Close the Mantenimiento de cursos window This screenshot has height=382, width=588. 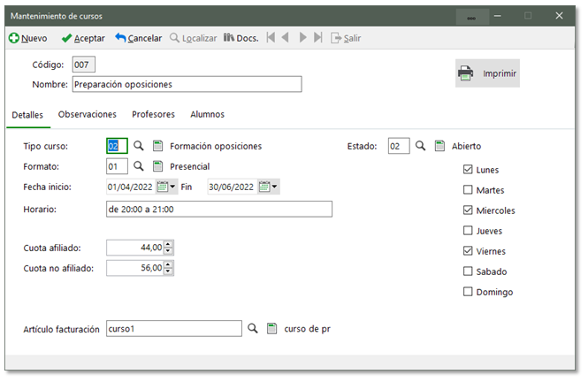click(x=559, y=16)
